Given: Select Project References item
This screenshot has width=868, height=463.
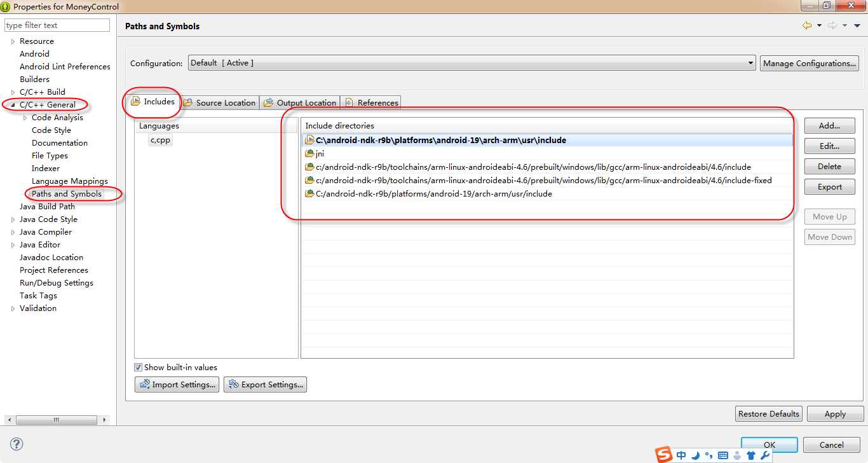Looking at the screenshot, I should click(x=54, y=270).
